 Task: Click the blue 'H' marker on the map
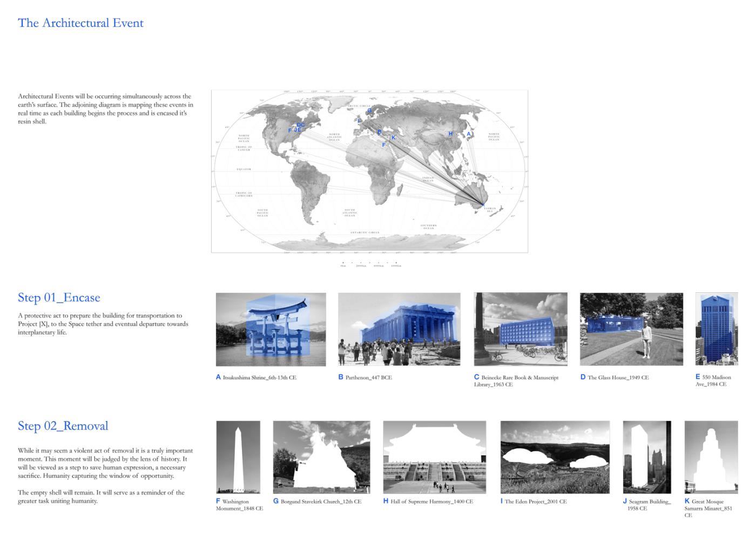click(451, 133)
